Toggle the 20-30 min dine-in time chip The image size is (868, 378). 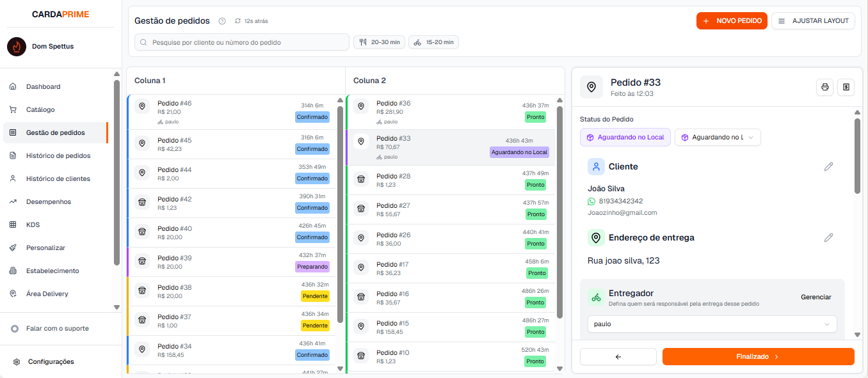tap(379, 42)
